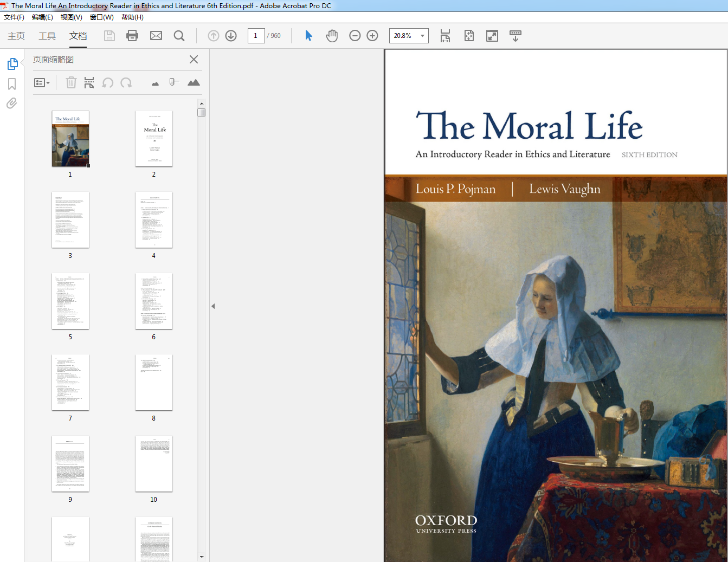This screenshot has width=728, height=562.
Task: Open the 视图(V) menu
Action: point(71,17)
